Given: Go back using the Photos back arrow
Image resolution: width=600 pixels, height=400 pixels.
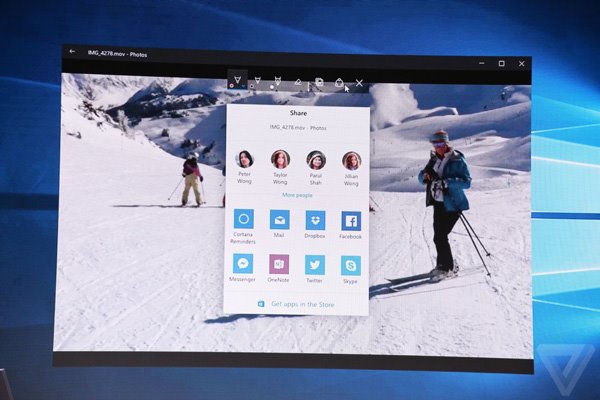Looking at the screenshot, I should [72, 52].
